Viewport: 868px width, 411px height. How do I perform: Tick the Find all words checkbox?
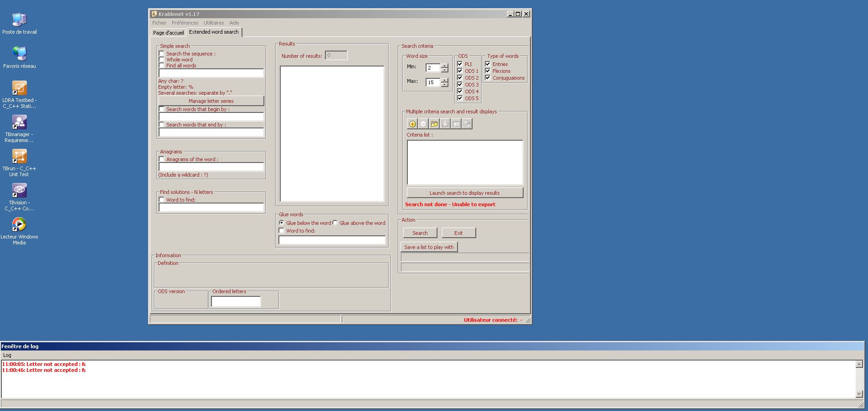(161, 66)
